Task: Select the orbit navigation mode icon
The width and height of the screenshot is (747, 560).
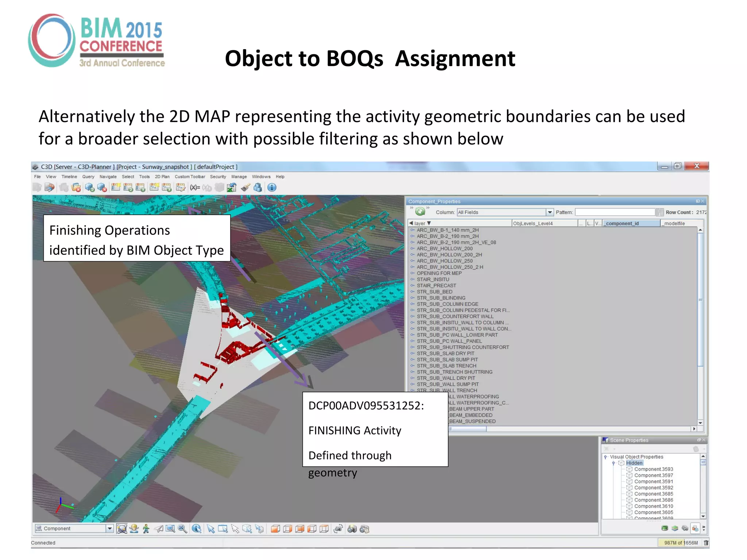Action: pos(122,529)
